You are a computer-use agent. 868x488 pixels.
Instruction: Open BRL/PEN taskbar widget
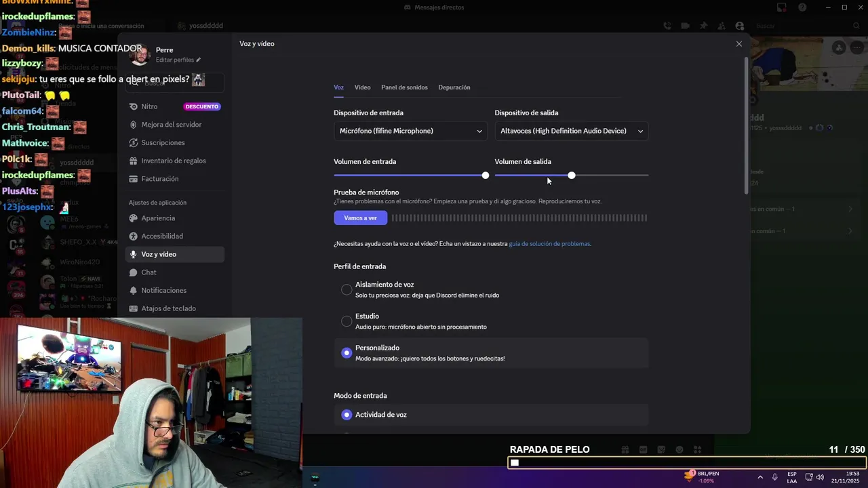pos(703,477)
